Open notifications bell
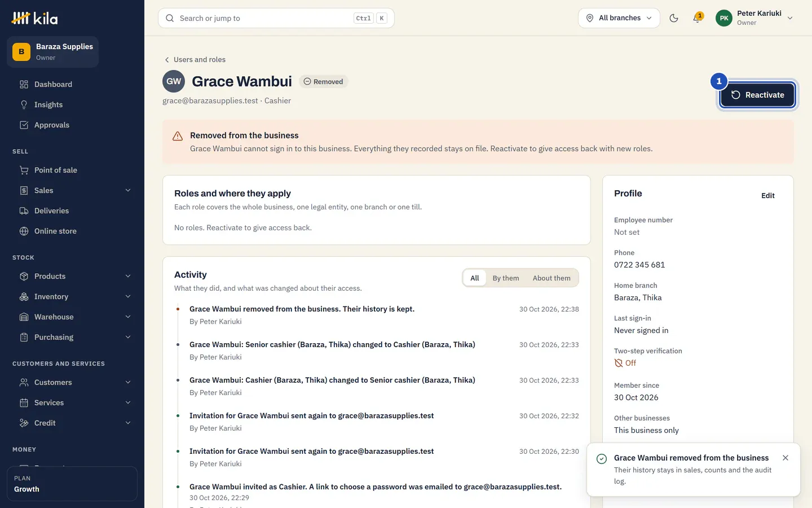The image size is (812, 508). coord(698,18)
